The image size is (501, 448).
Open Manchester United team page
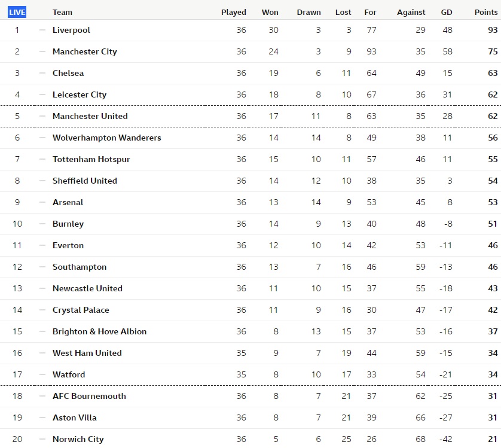(x=90, y=116)
